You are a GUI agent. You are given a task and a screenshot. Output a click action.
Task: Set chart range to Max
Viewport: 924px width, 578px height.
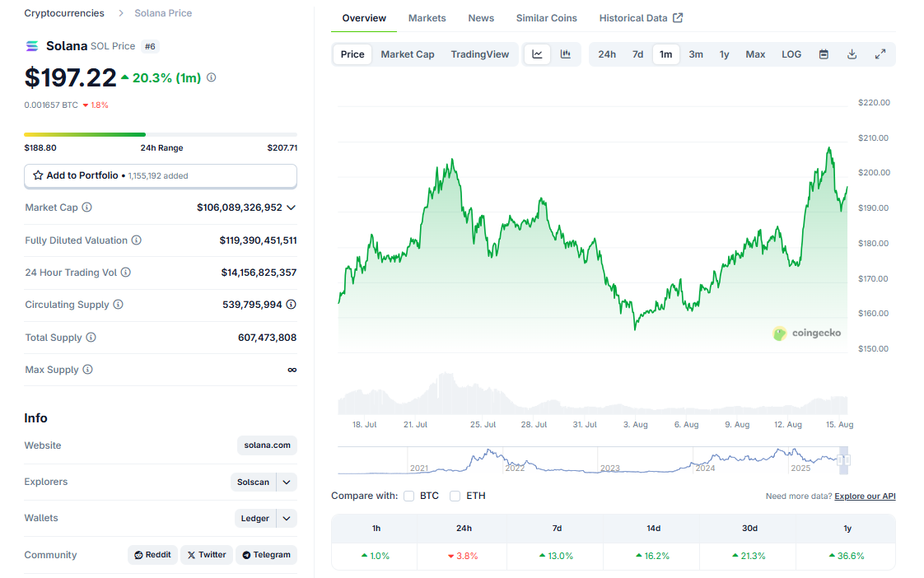point(755,54)
